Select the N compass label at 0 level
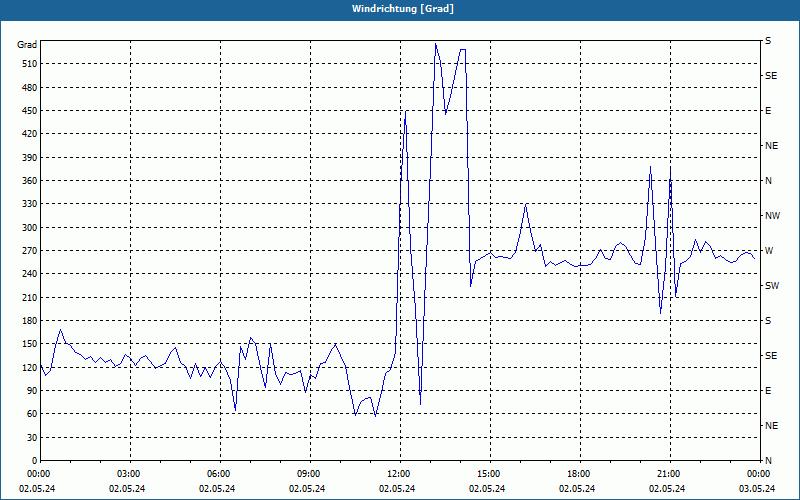 768,461
